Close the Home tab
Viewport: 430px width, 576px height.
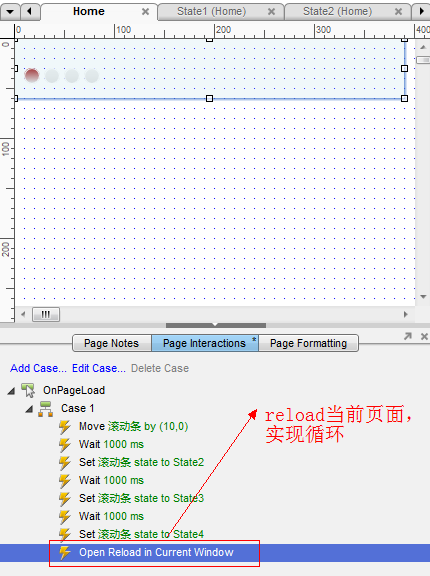point(145,12)
